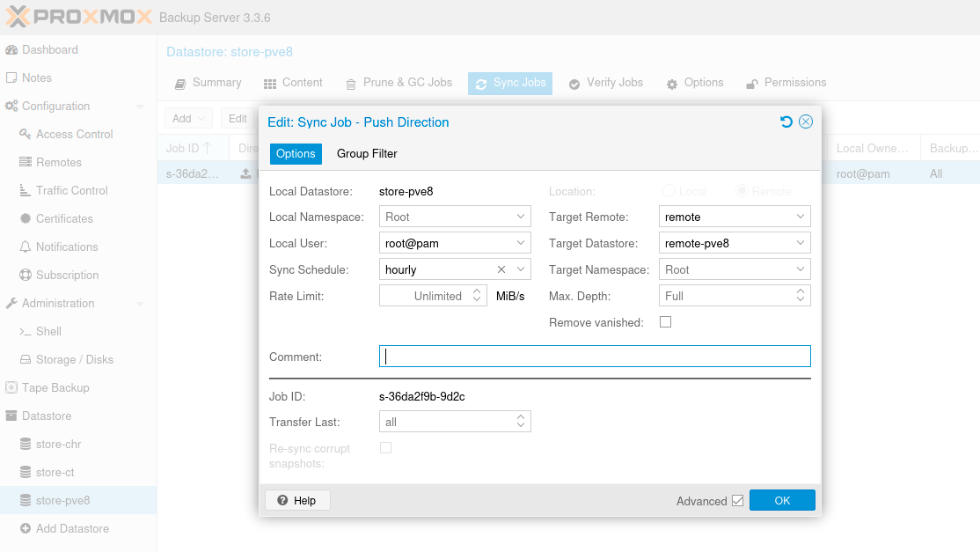The width and height of the screenshot is (980, 552).
Task: Click the Dashboard icon in sidebar
Action: [x=11, y=50]
